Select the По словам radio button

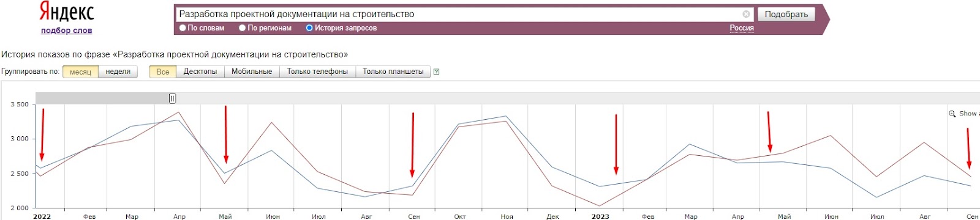pyautogui.click(x=183, y=28)
